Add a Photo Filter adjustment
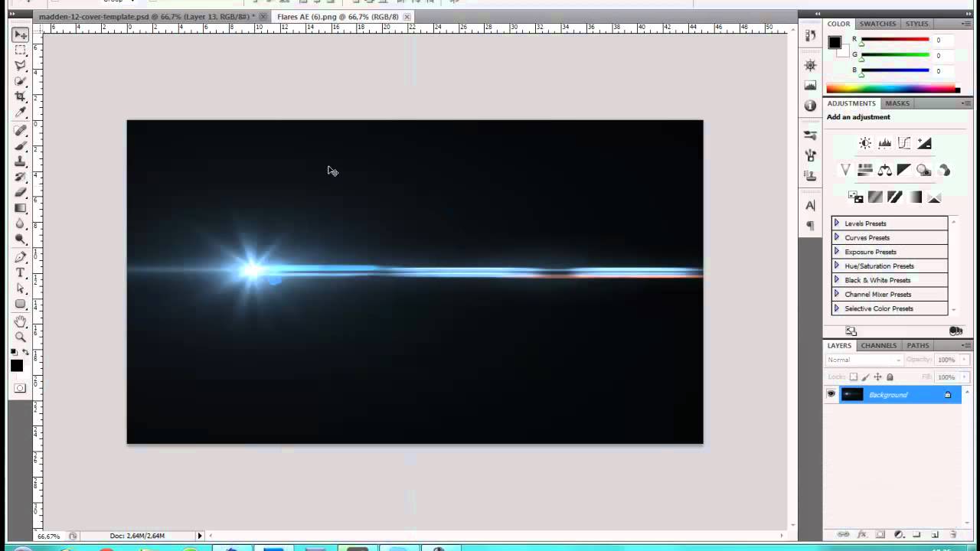 (x=924, y=170)
